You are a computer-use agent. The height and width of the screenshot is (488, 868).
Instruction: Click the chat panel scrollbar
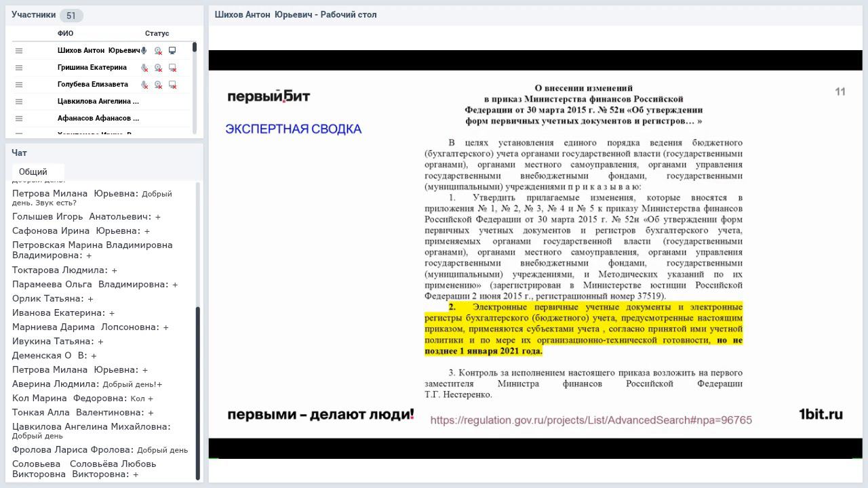coord(198,393)
